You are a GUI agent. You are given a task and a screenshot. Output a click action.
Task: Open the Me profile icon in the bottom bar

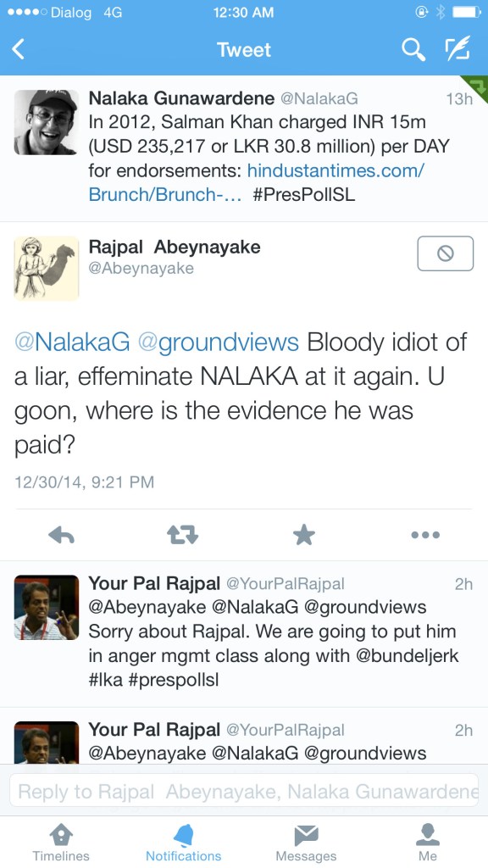428,835
